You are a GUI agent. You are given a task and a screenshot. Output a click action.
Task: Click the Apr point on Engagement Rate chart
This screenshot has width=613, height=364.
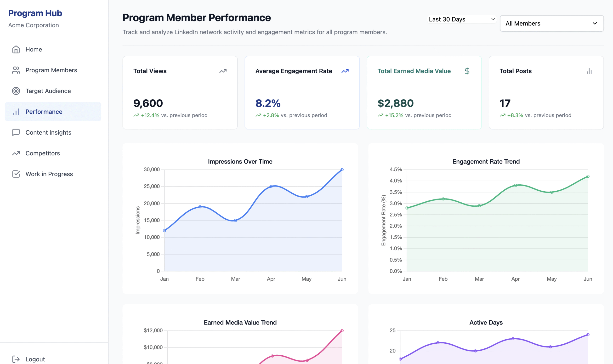point(515,185)
